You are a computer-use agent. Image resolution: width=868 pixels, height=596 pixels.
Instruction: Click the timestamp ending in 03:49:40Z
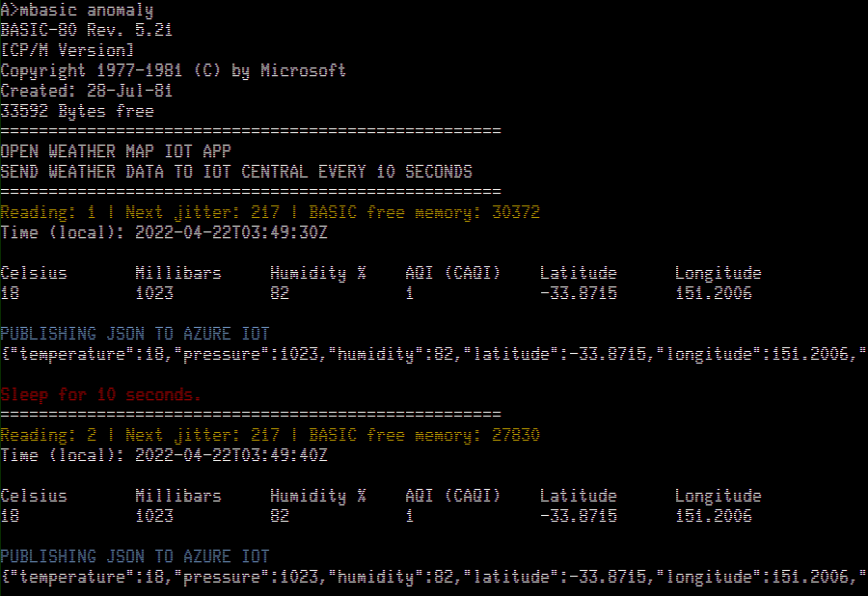coord(231,455)
